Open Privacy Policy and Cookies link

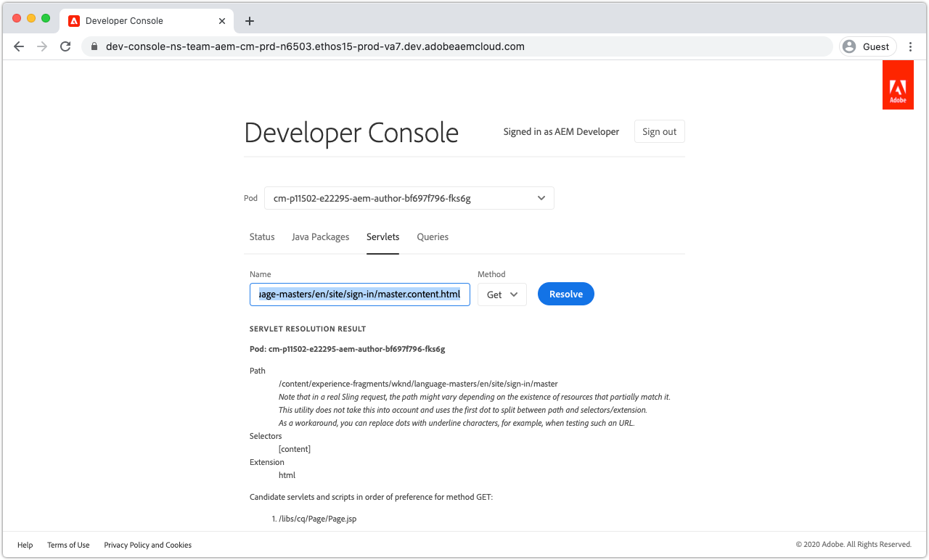coord(148,545)
